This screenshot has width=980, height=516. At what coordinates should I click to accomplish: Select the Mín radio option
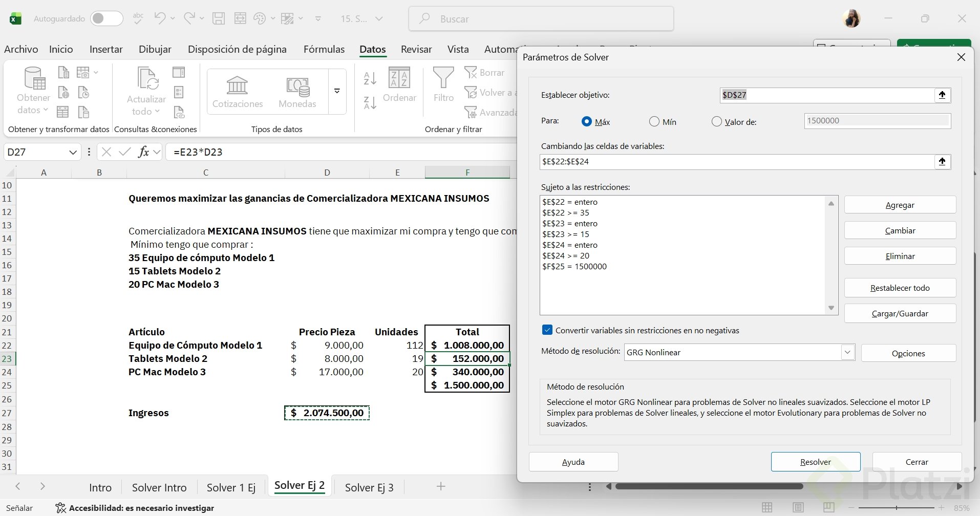[654, 122]
